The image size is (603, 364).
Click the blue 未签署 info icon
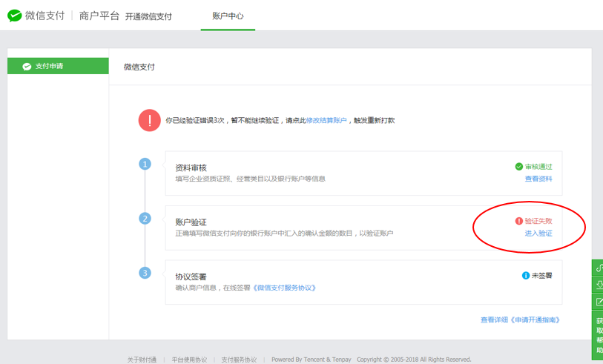[x=526, y=276]
